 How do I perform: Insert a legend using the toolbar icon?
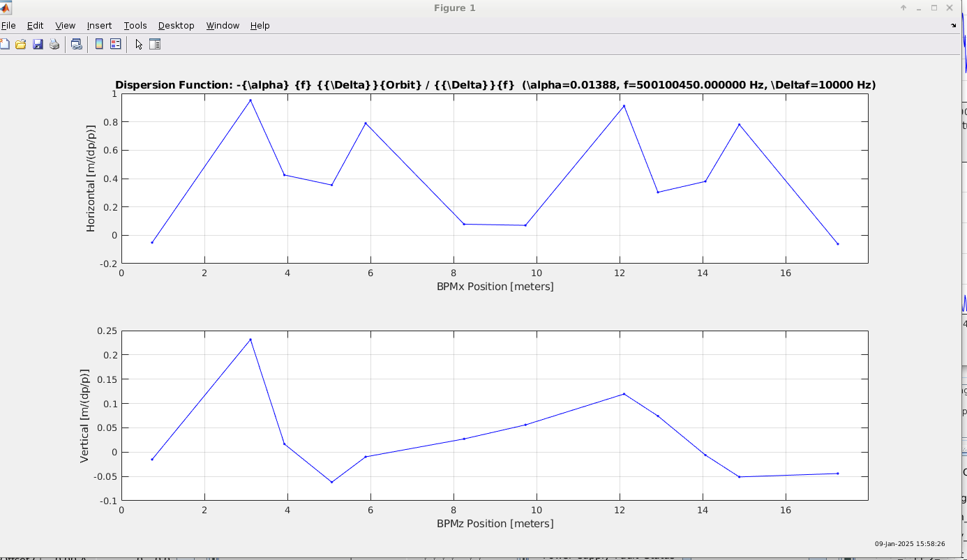116,44
